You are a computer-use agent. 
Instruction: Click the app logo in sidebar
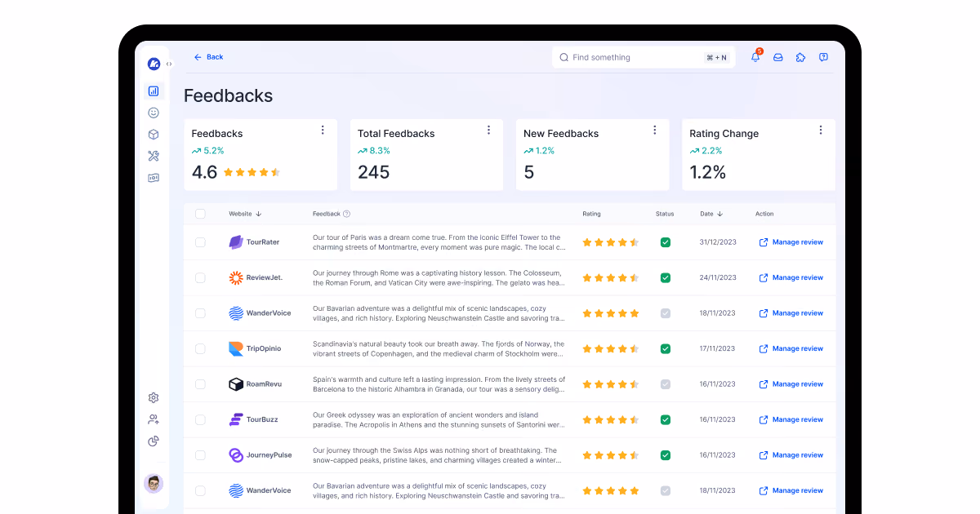point(154,64)
